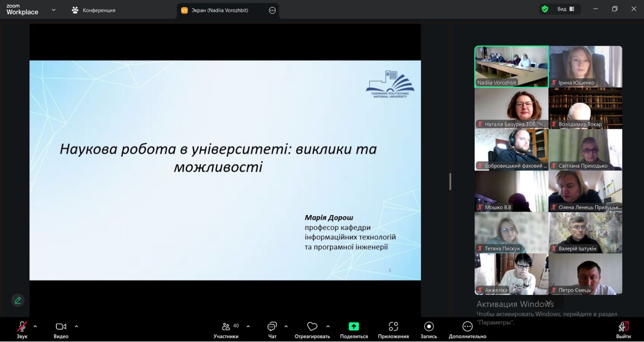Viewport: 644px width, 342px height.
Task: Open the Чат panel icon
Action: click(272, 327)
